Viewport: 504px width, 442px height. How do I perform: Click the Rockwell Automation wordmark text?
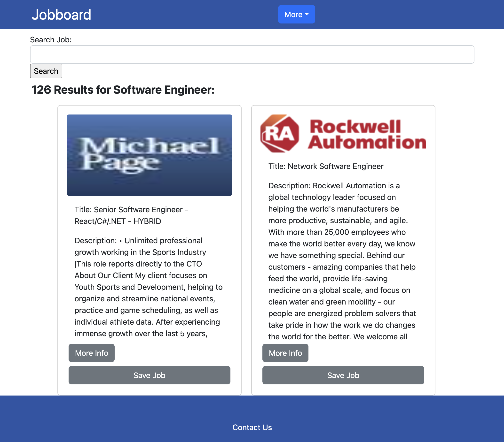tap(367, 135)
